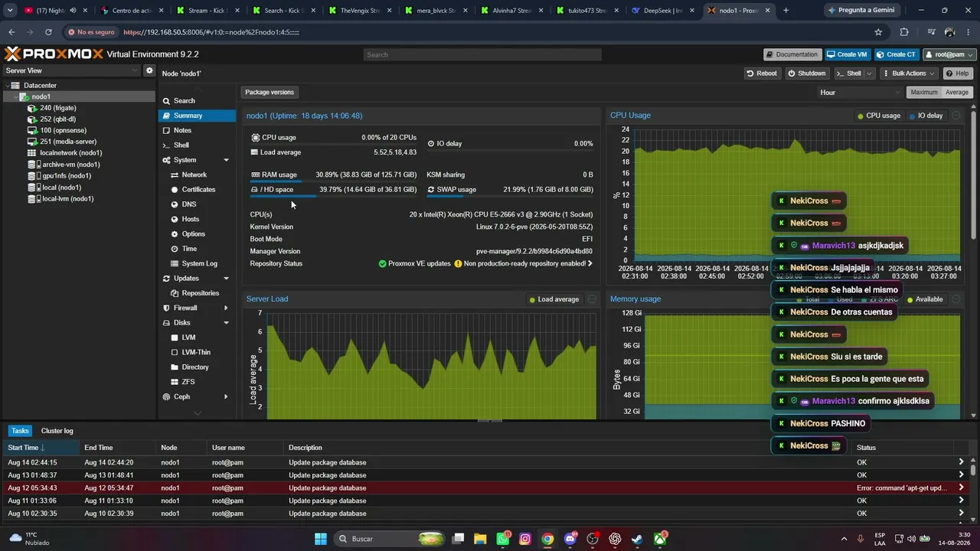Open the DNS globe icon entry
The image size is (980, 551).
tap(175, 204)
